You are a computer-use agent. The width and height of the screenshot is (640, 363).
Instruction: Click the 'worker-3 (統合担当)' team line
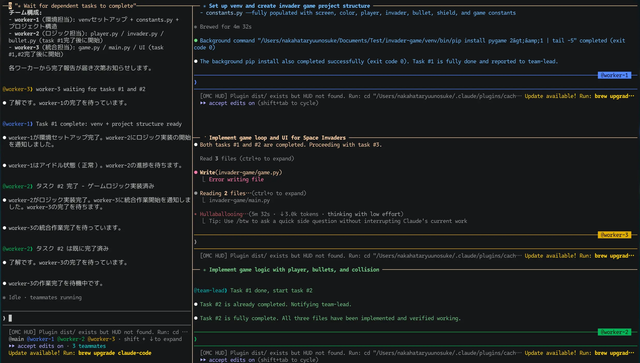click(86, 51)
